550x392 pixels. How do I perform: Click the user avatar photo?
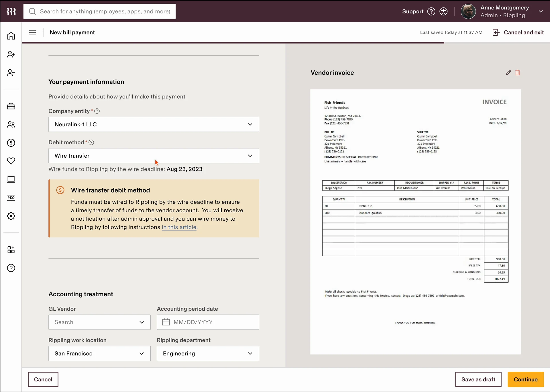[x=468, y=11]
